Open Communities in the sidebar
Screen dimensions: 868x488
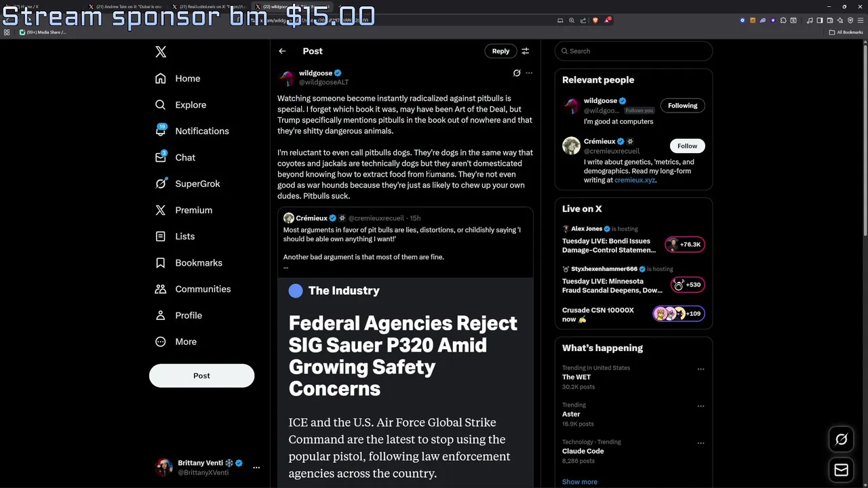click(x=193, y=289)
